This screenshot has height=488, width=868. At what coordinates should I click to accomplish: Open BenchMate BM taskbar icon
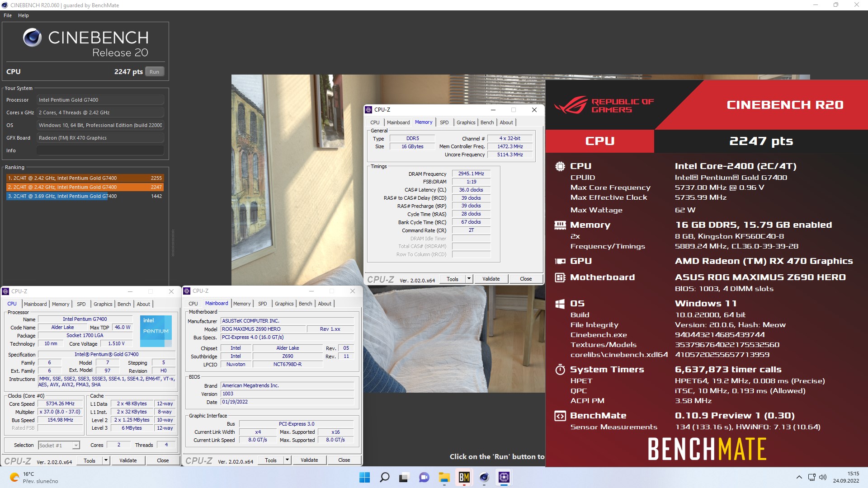click(464, 477)
